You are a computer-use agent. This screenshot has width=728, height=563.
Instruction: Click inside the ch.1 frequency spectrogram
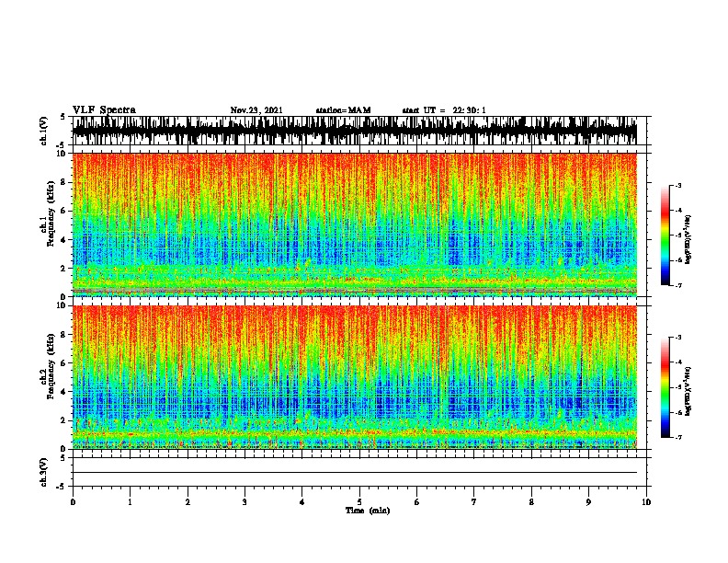[x=355, y=224]
